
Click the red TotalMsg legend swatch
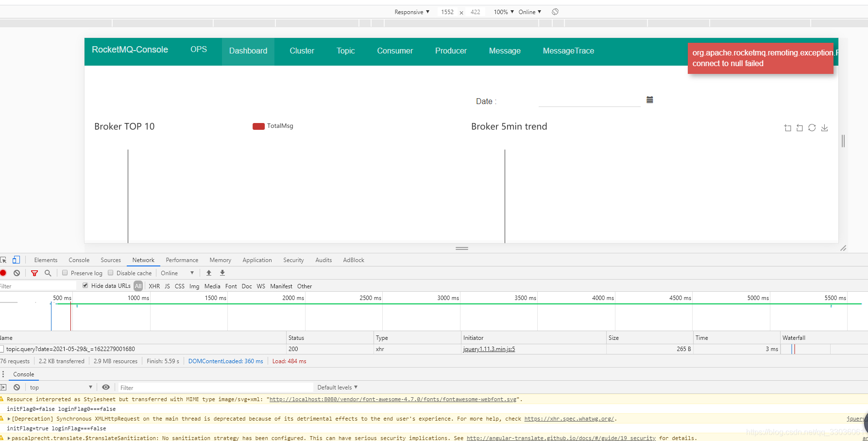[258, 126]
